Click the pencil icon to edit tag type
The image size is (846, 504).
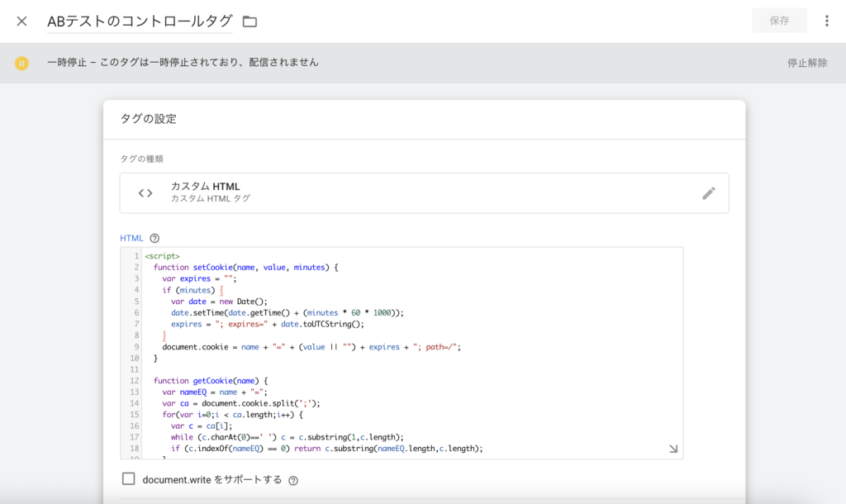[x=708, y=193]
